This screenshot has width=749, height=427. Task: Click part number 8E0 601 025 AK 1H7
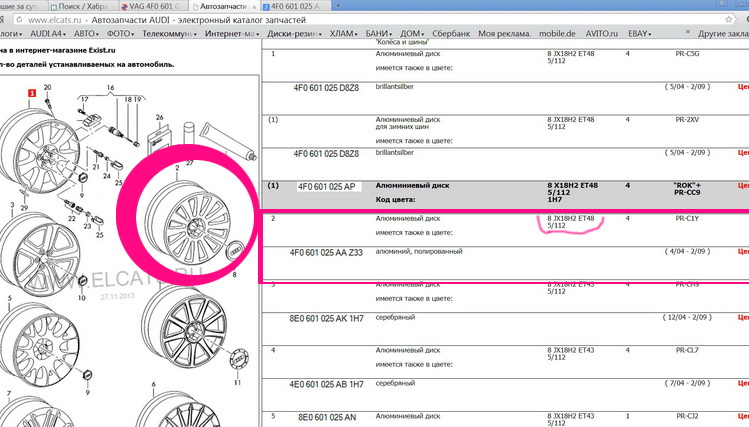(x=326, y=319)
